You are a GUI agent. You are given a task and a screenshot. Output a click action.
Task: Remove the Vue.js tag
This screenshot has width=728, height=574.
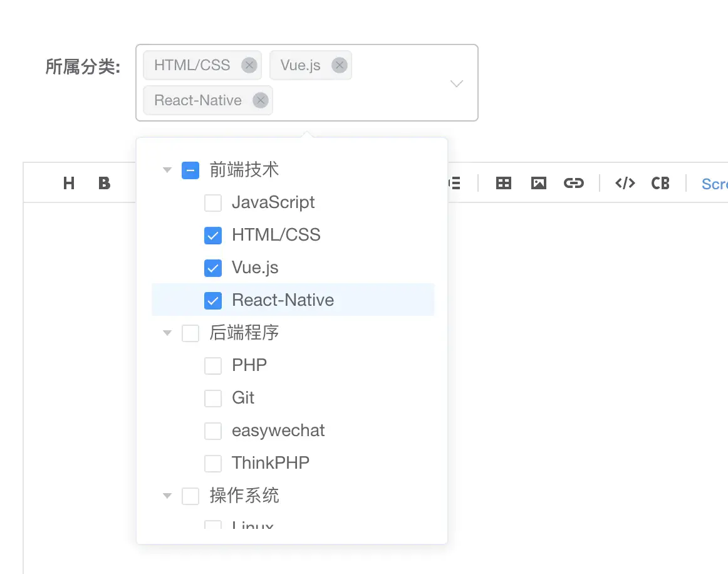coord(340,65)
